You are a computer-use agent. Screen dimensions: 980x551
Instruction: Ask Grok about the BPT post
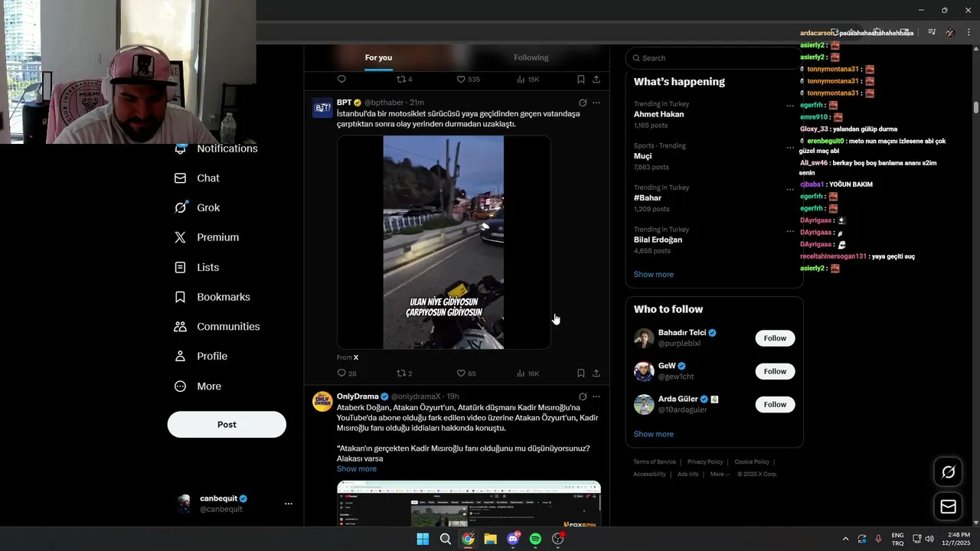tap(583, 103)
